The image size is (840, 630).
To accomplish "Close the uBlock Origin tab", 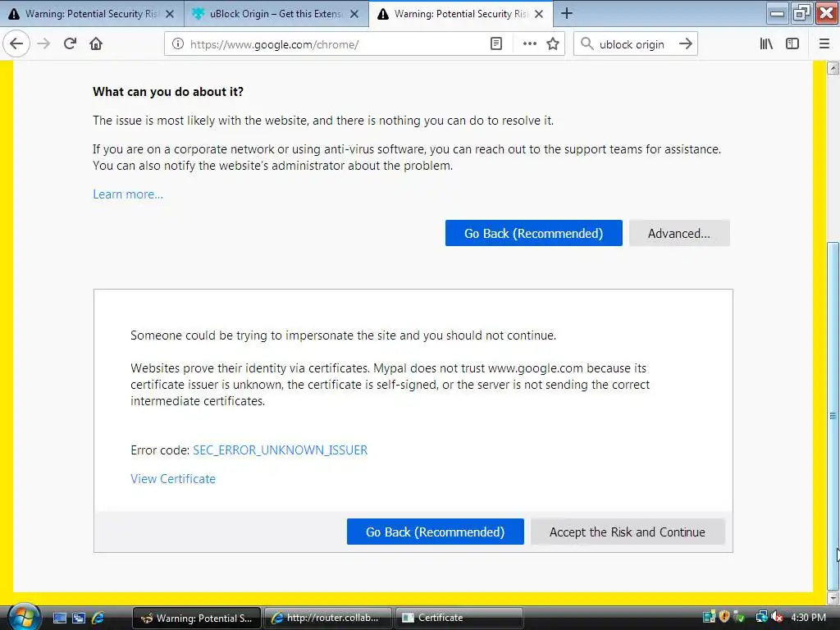I will (354, 14).
